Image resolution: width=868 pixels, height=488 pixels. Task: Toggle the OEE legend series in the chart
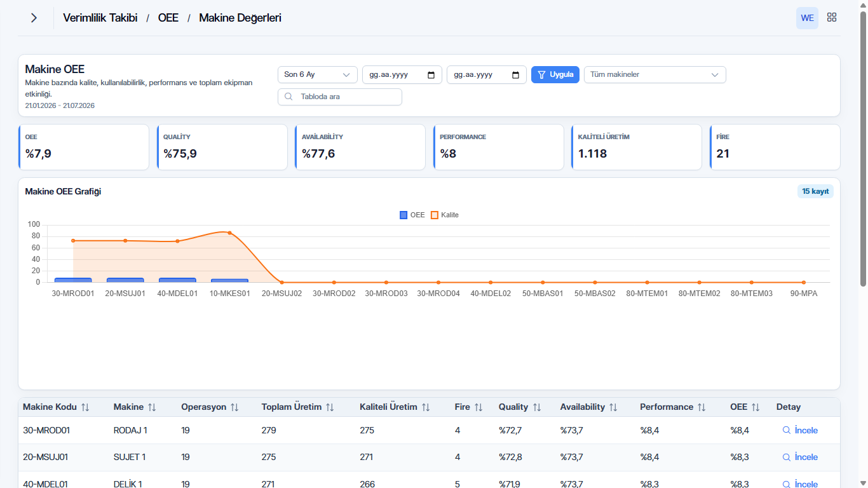[x=412, y=215]
